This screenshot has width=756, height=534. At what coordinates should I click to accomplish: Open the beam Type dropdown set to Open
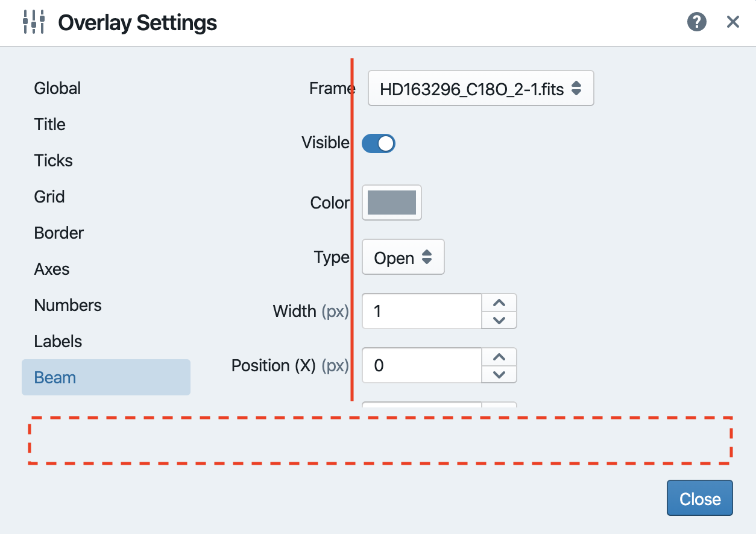coord(403,257)
